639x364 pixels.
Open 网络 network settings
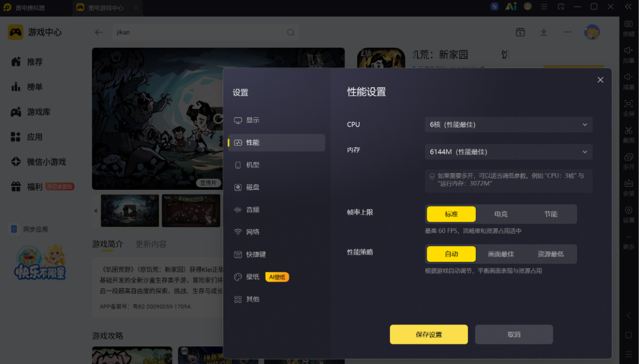(277, 232)
